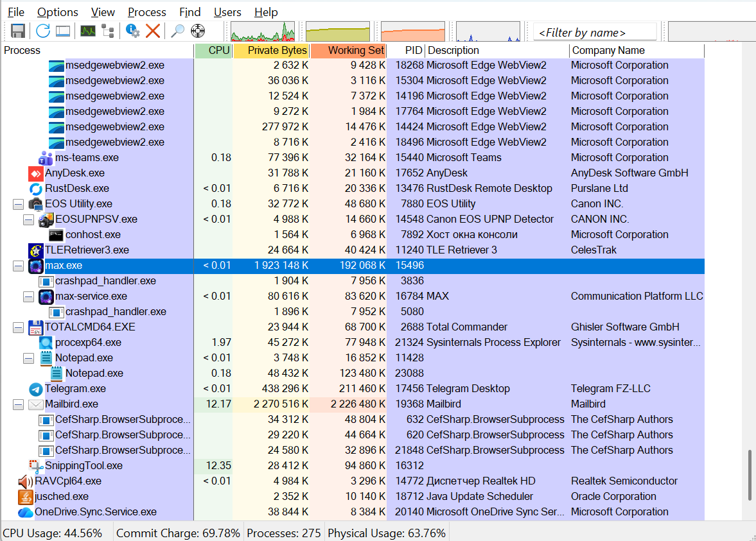Click the AnyDesk.exe red icon
The image size is (756, 541).
coord(36,173)
